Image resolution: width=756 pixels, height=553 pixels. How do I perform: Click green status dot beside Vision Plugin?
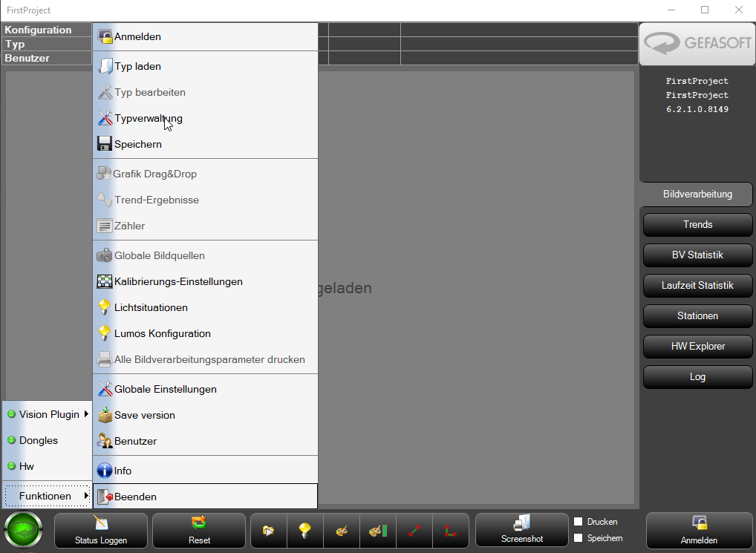(12, 414)
